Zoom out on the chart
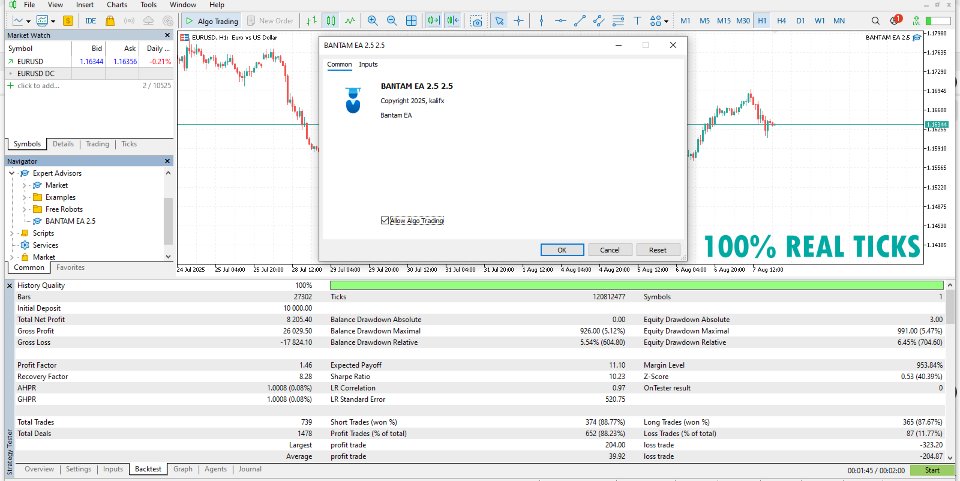Image resolution: width=960 pixels, height=481 pixels. 391,21
